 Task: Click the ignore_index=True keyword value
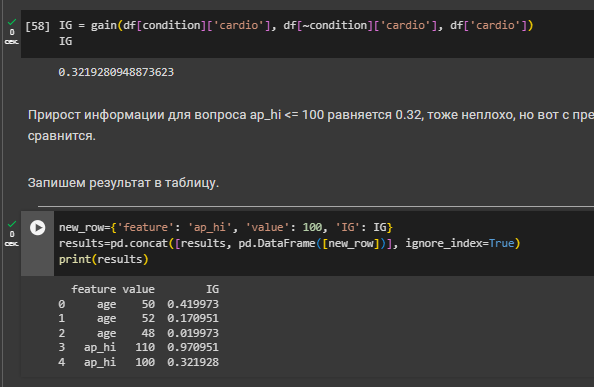click(x=460, y=243)
